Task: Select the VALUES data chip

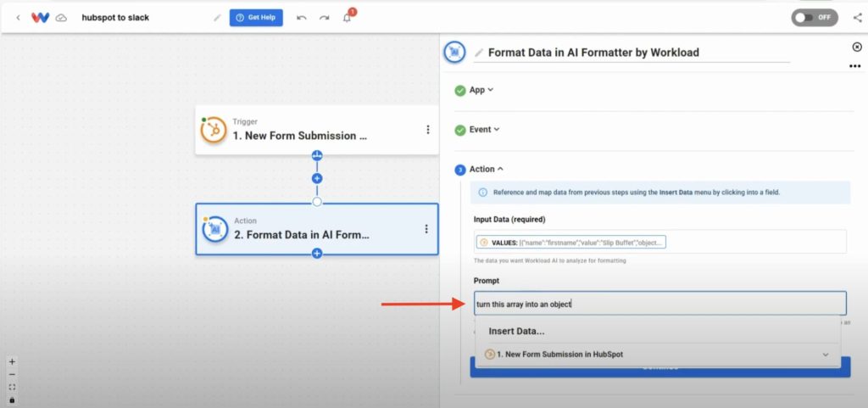Action: (x=570, y=243)
